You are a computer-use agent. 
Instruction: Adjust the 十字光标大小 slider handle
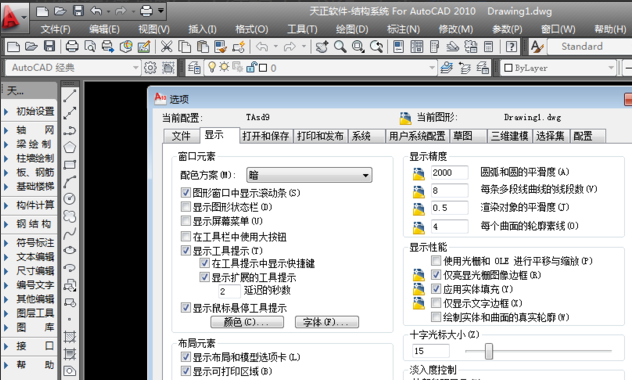489,351
